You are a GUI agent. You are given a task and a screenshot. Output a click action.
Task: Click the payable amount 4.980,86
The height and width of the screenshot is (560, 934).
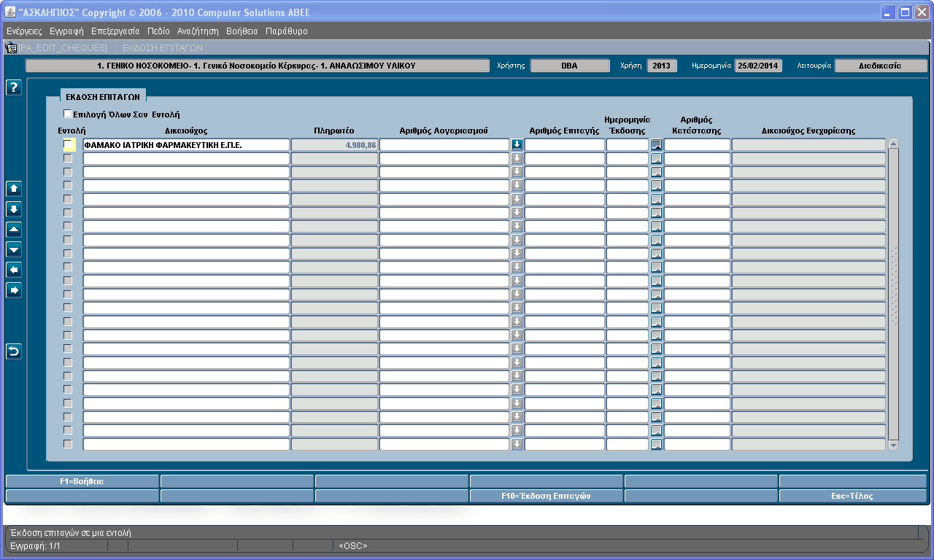coord(334,145)
